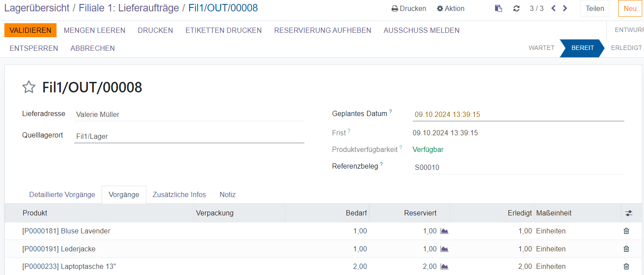This screenshot has height=275, width=644.
Task: Open forecast chart for Laptoptasche 13"
Action: [444, 267]
